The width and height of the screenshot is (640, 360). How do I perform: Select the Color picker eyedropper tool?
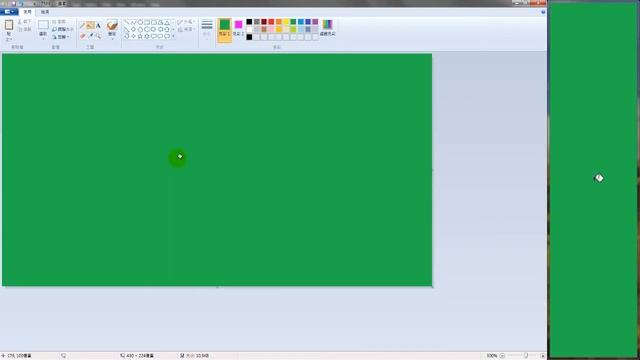coord(91,36)
